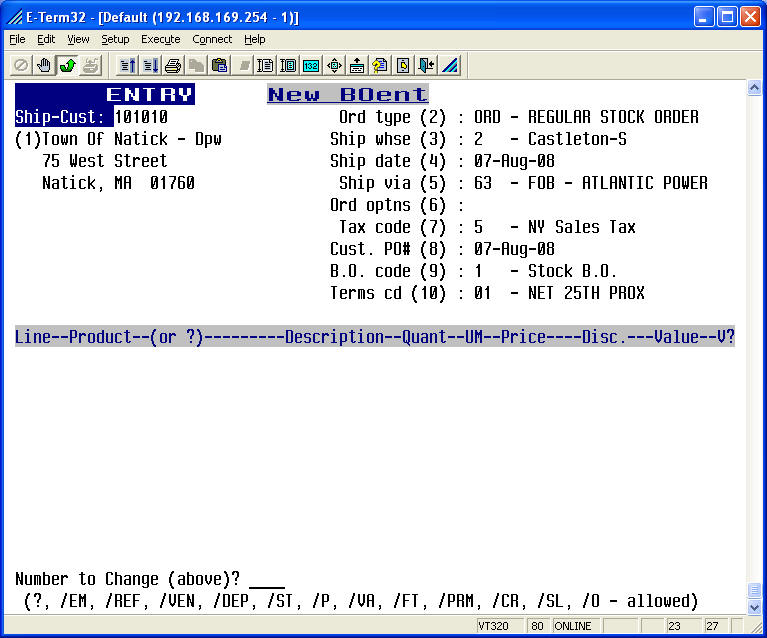Image resolution: width=767 pixels, height=638 pixels.
Task: Click the 'Ord type (2)' label
Action: (x=392, y=117)
